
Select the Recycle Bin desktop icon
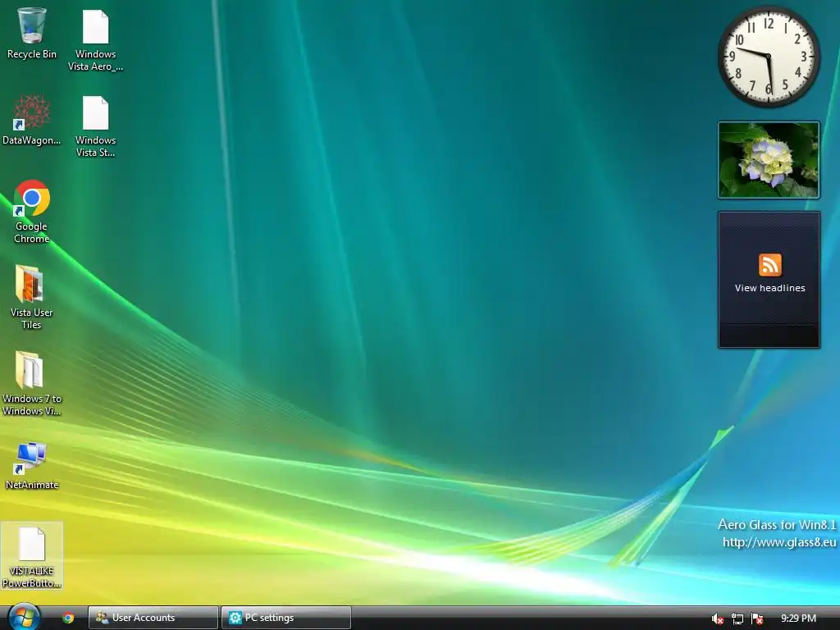tap(32, 33)
